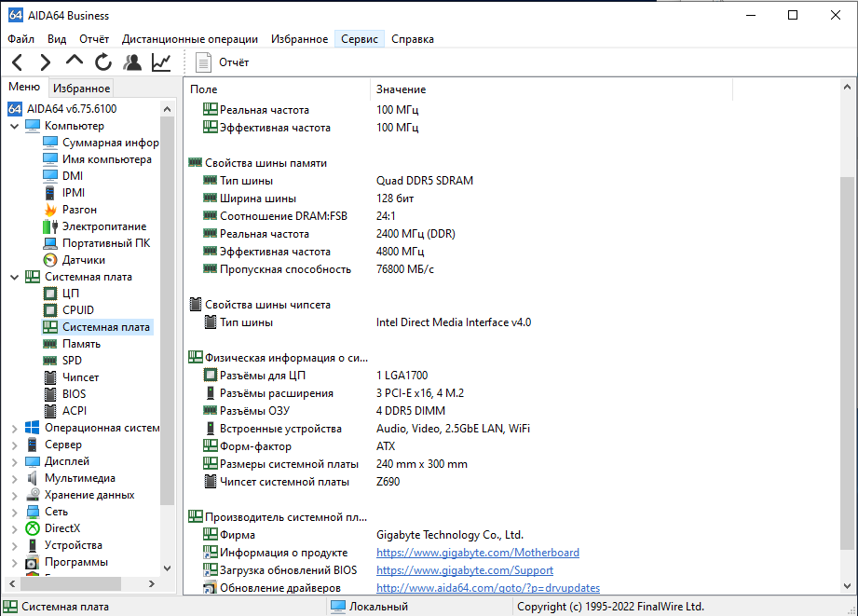Collapse the Системная плата parent node
Screen dimensions: 858x616
(14, 277)
